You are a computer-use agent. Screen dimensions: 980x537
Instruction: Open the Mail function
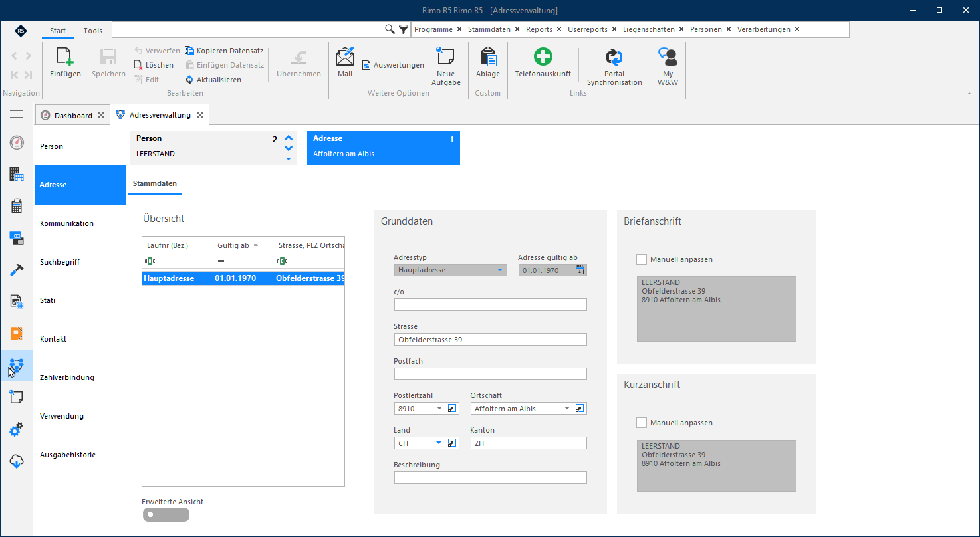tap(345, 62)
